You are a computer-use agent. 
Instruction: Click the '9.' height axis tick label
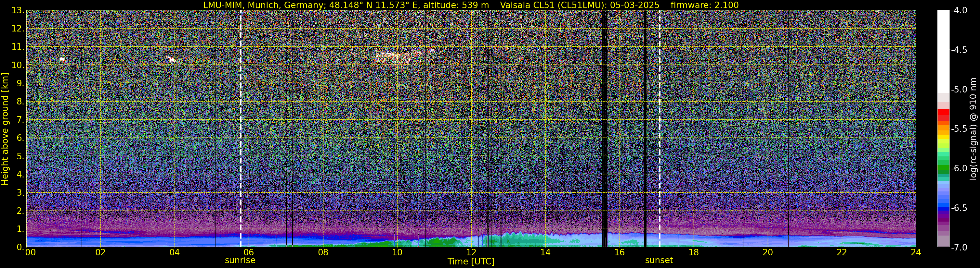coord(20,83)
